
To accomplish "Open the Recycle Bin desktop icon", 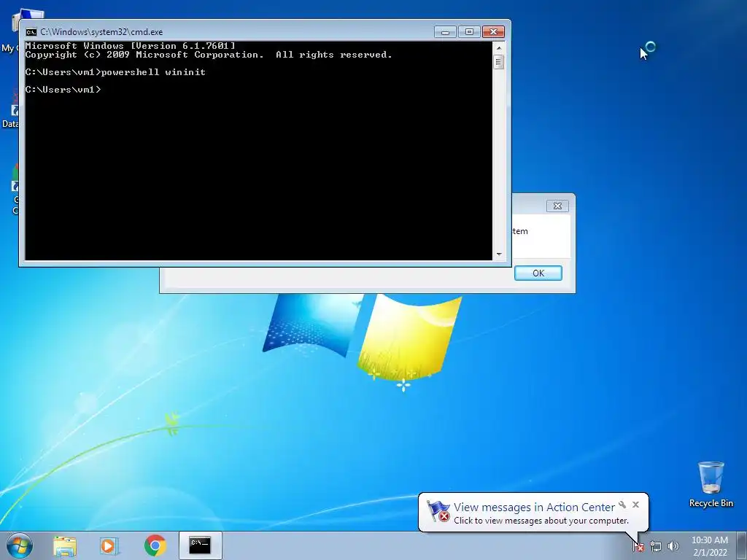I will click(x=711, y=484).
